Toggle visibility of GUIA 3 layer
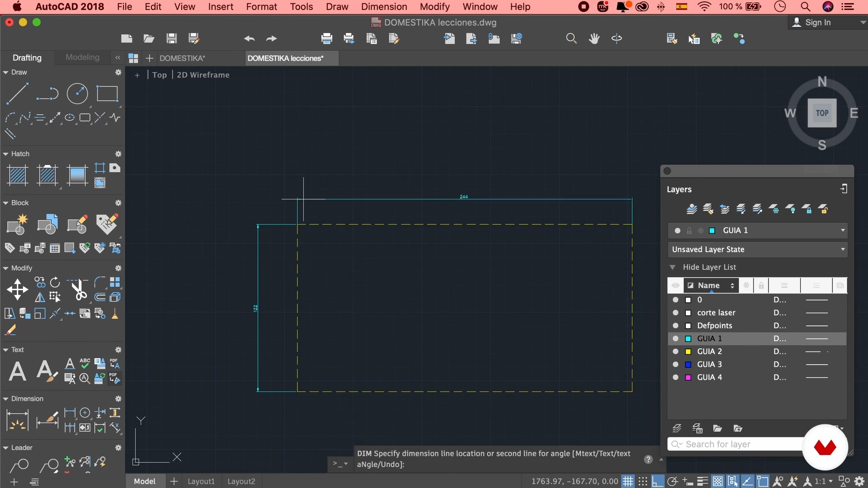The width and height of the screenshot is (868, 488). (675, 364)
